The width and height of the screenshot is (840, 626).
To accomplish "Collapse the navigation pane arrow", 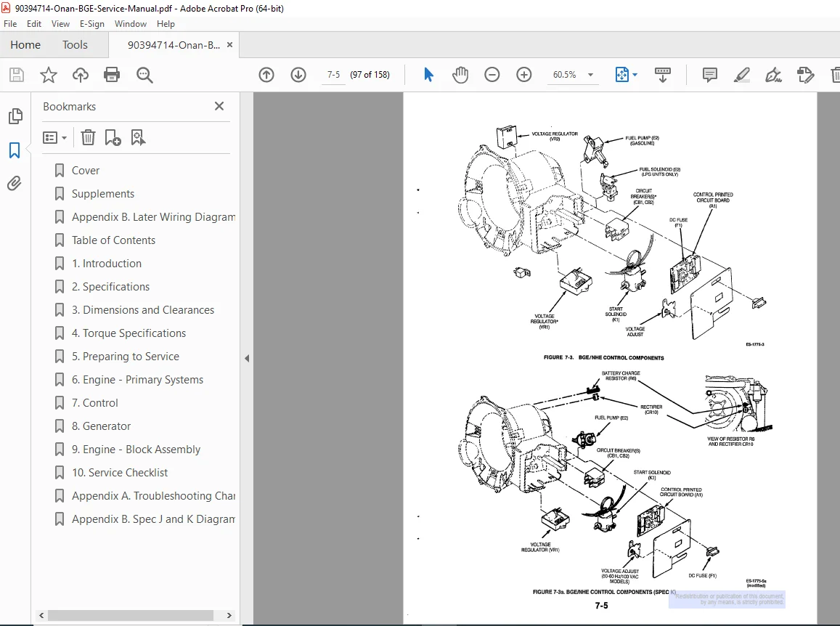I will coord(246,358).
